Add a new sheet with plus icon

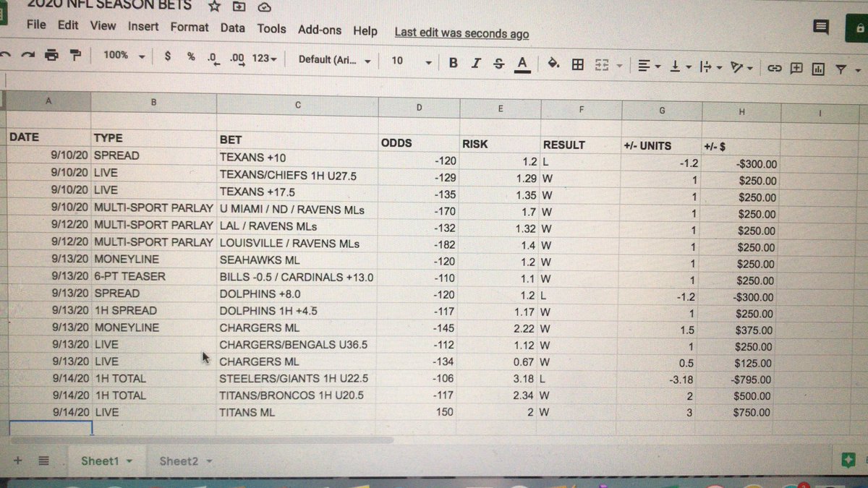18,461
